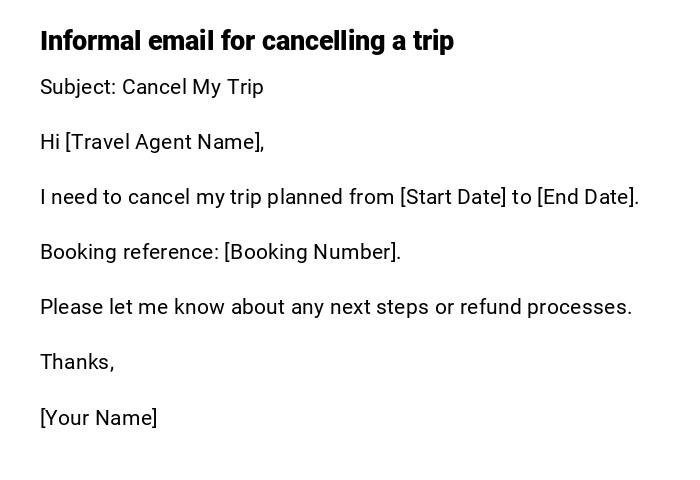
Task: Click the 'Booking reference:' label
Action: coord(129,252)
